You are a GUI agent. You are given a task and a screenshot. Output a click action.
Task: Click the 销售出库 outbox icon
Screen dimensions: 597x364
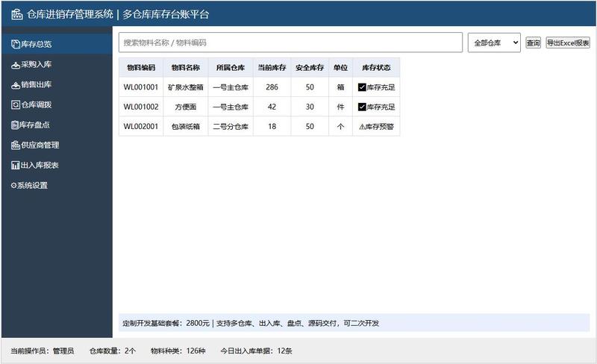[x=16, y=85]
